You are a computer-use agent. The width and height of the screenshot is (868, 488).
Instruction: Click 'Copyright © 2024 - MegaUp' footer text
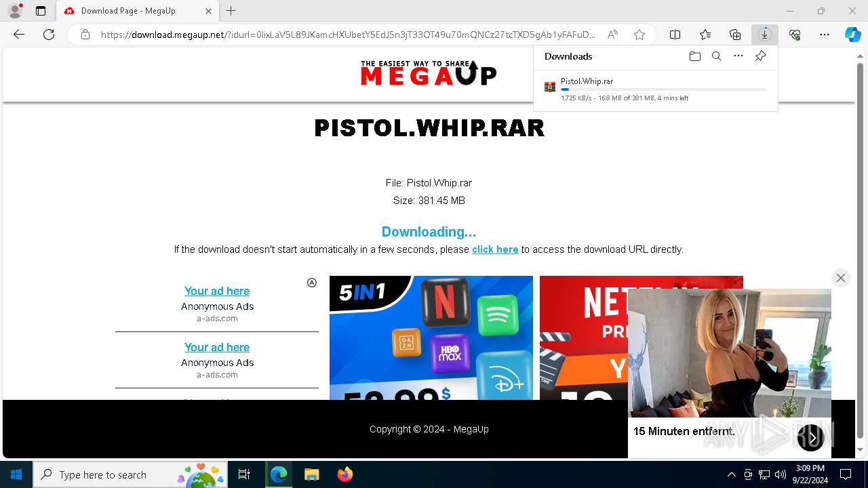(x=429, y=429)
